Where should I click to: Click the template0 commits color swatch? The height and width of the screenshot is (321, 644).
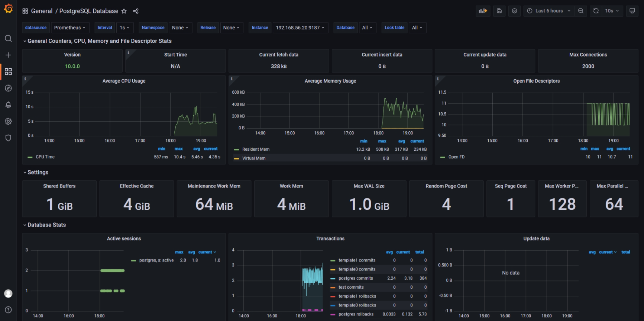tap(333, 269)
